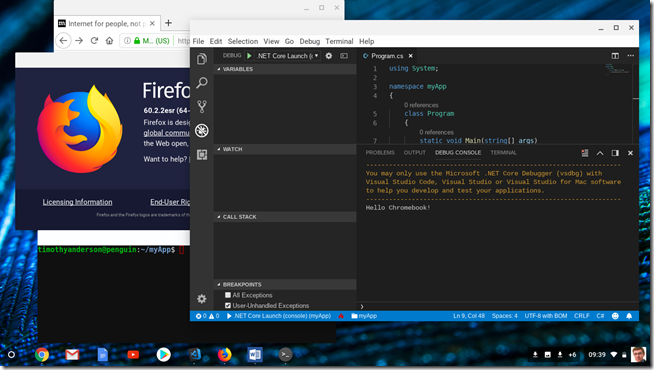The width and height of the screenshot is (654, 370).
Task: Click .NET Core Launch status bar item
Action: point(279,316)
